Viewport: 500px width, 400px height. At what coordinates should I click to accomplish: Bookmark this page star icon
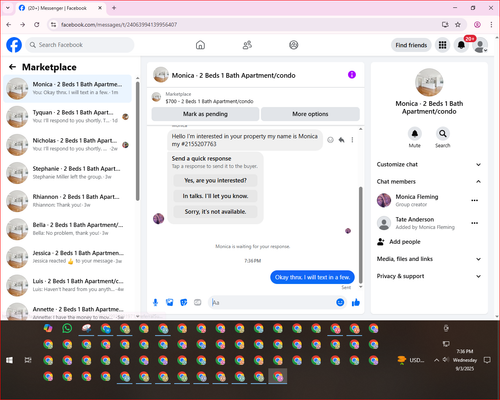point(458,25)
